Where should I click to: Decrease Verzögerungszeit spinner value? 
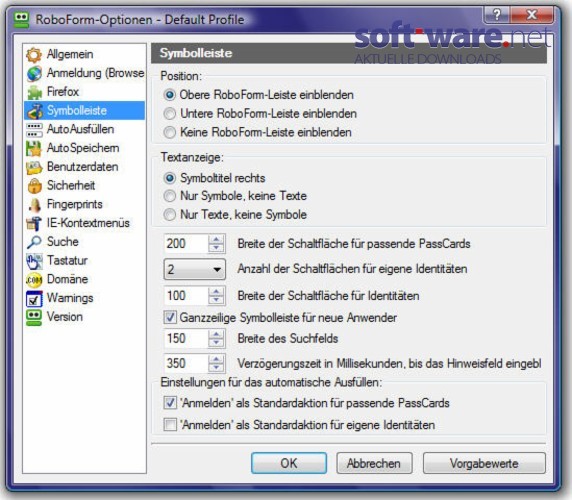(x=216, y=368)
